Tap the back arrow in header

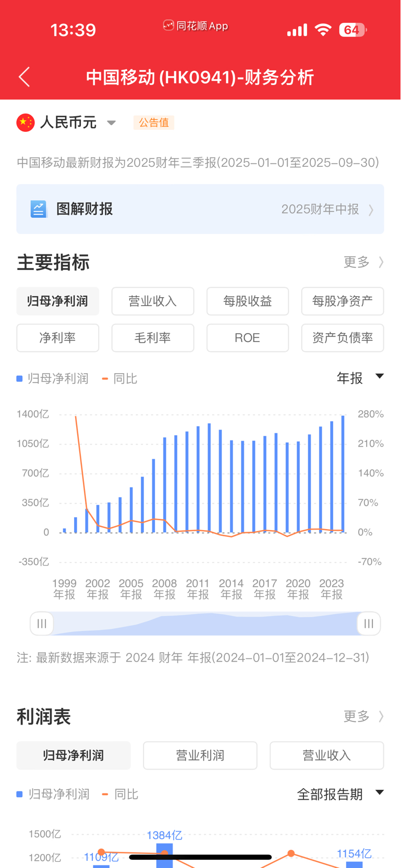(25, 77)
